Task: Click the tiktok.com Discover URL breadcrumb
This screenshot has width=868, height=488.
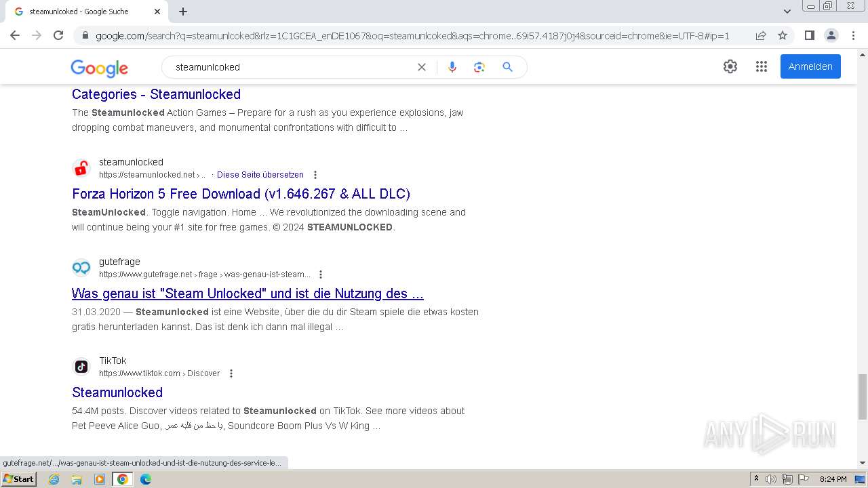Action: coord(159,373)
